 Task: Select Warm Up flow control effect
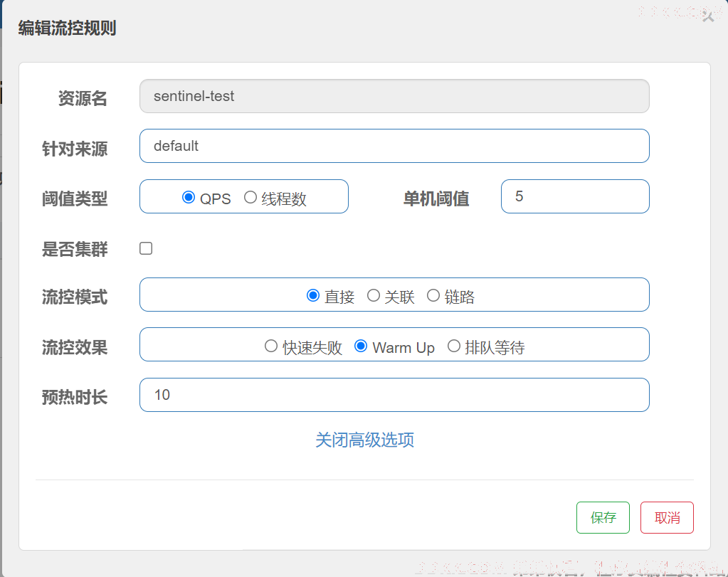point(360,346)
